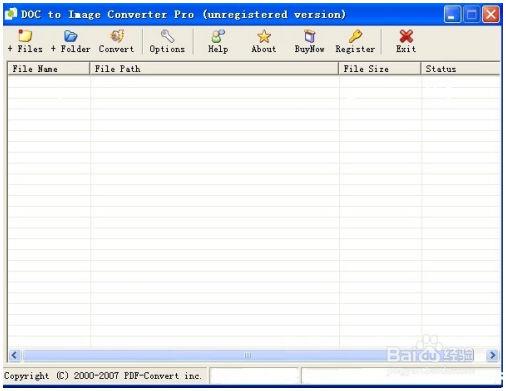Open Register via the key icon

tap(355, 36)
